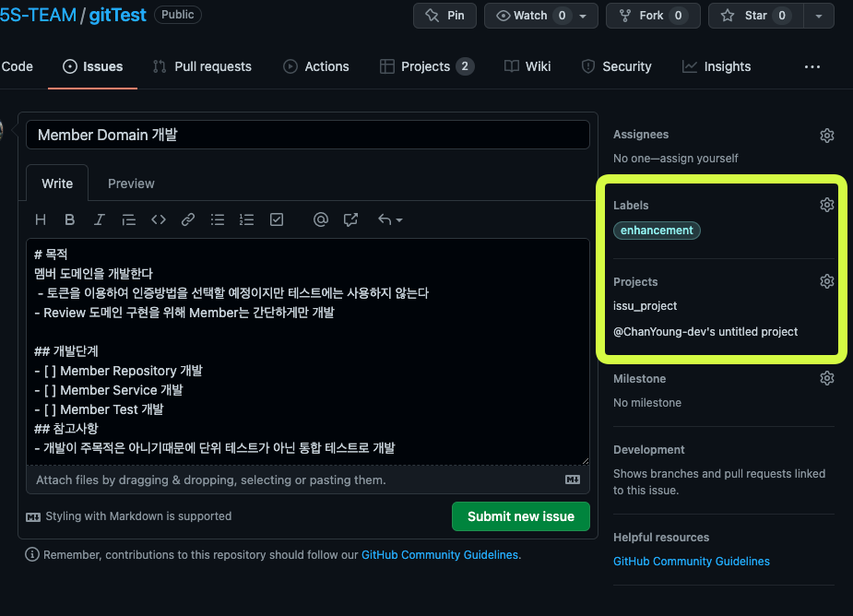This screenshot has width=853, height=616.
Task: Apply bold formatting in editor toolbar
Action: [69, 219]
